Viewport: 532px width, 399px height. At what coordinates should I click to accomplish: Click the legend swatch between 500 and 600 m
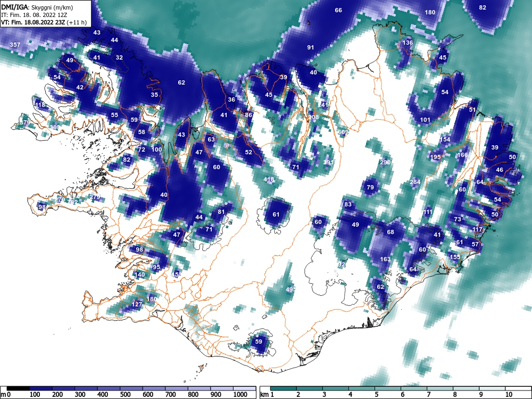point(131,388)
